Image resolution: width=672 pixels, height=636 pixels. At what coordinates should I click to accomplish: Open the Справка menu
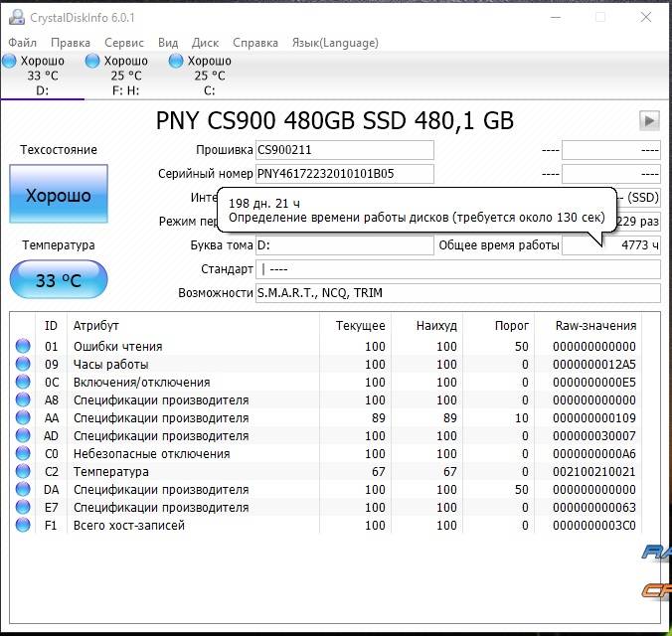255,43
